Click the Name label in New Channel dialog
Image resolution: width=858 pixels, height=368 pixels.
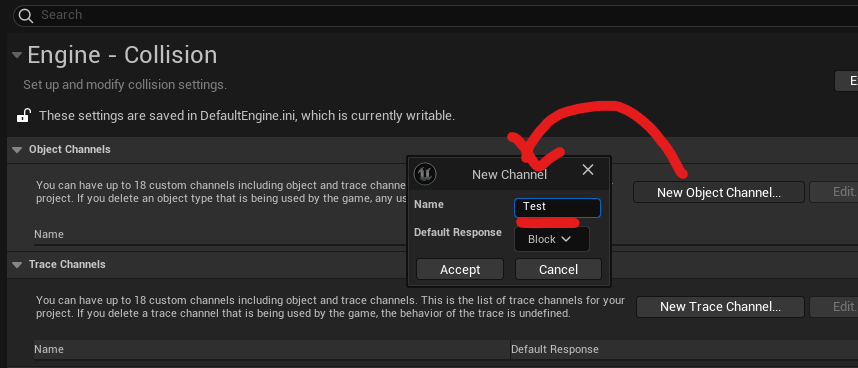pyautogui.click(x=428, y=205)
